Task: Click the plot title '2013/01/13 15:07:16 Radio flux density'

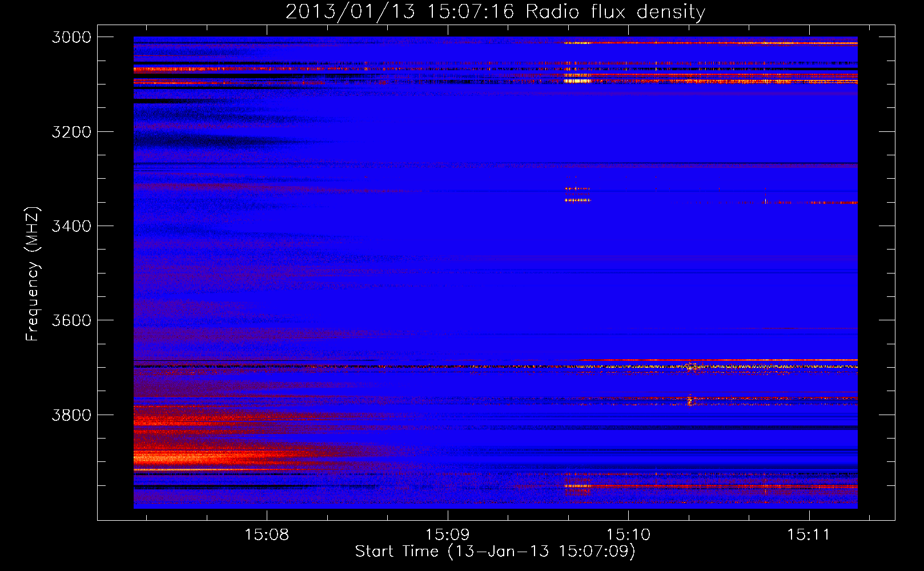Action: pyautogui.click(x=495, y=11)
